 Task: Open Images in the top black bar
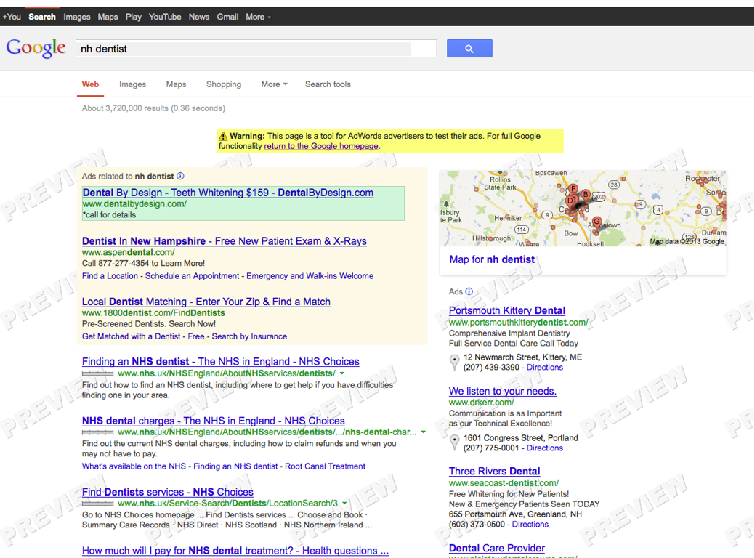[77, 17]
